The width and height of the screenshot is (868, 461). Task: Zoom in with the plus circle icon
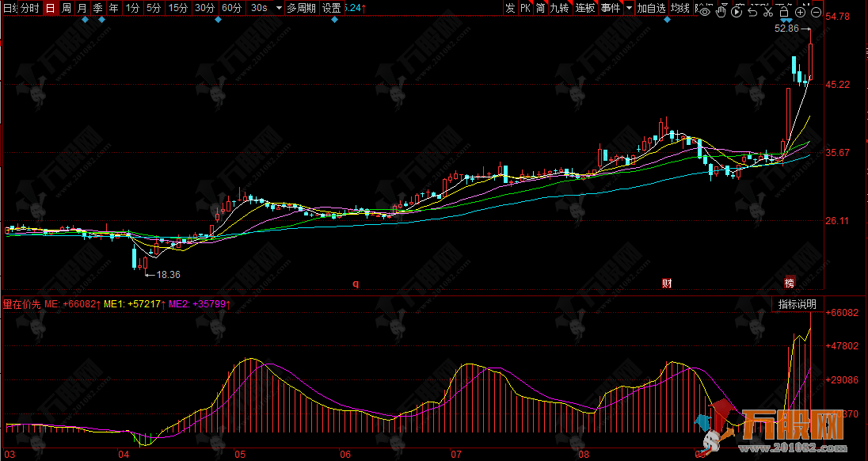coord(800,11)
